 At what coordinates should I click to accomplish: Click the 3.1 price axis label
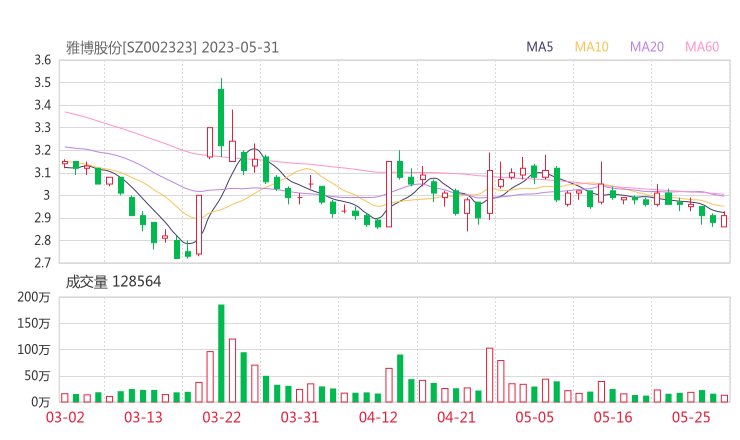pos(42,173)
